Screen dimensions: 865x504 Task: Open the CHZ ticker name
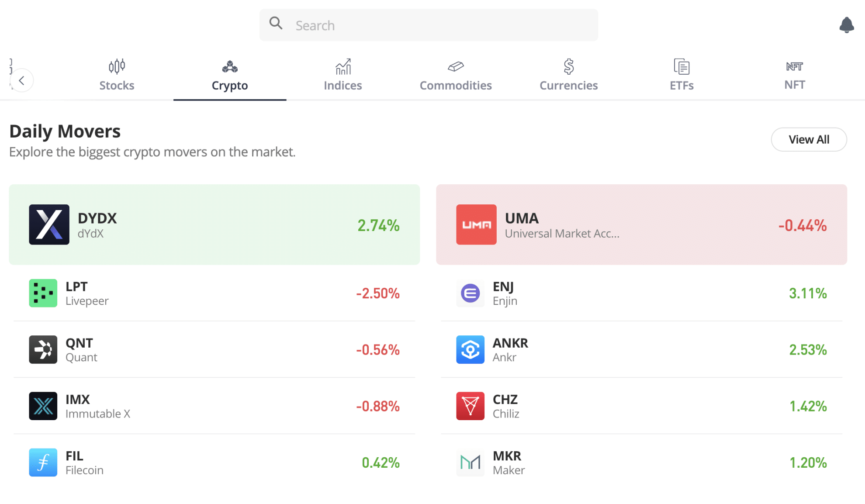[505, 399]
